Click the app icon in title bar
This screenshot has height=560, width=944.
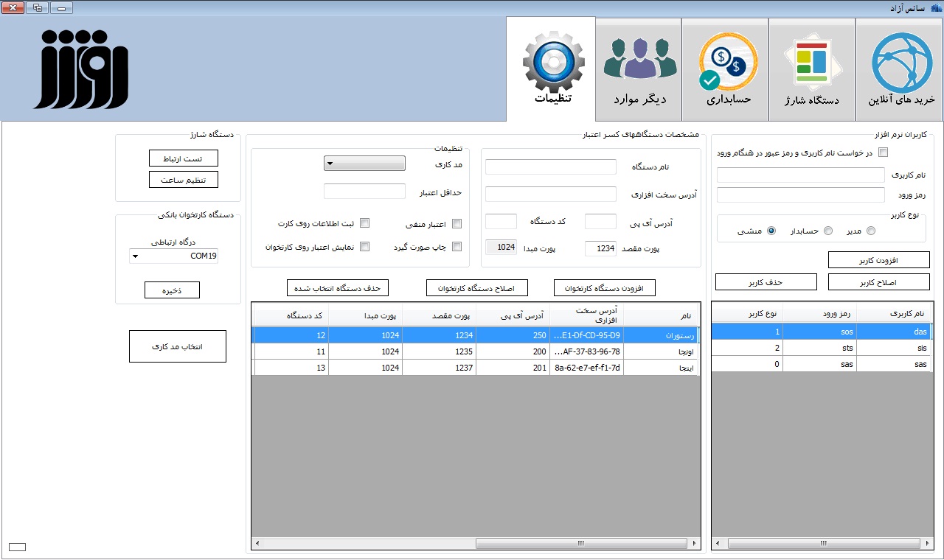937,8
